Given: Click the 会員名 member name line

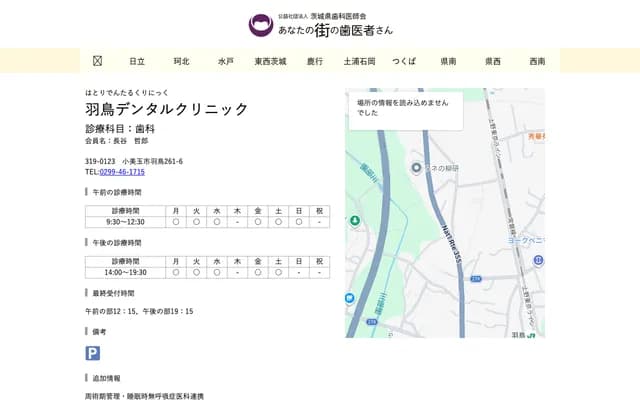Looking at the screenshot, I should [116, 141].
